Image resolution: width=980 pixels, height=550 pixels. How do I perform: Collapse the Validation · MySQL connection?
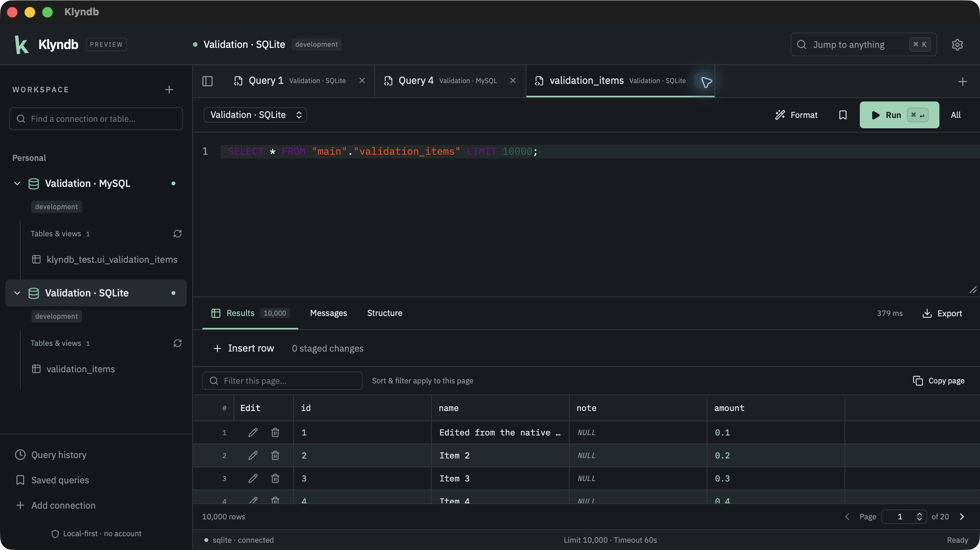(x=17, y=183)
